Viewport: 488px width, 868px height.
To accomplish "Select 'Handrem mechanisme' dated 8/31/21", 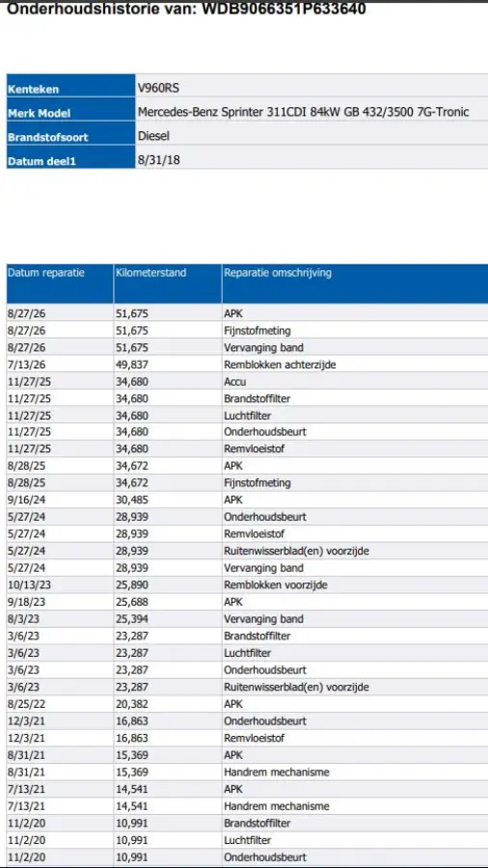I will [277, 773].
